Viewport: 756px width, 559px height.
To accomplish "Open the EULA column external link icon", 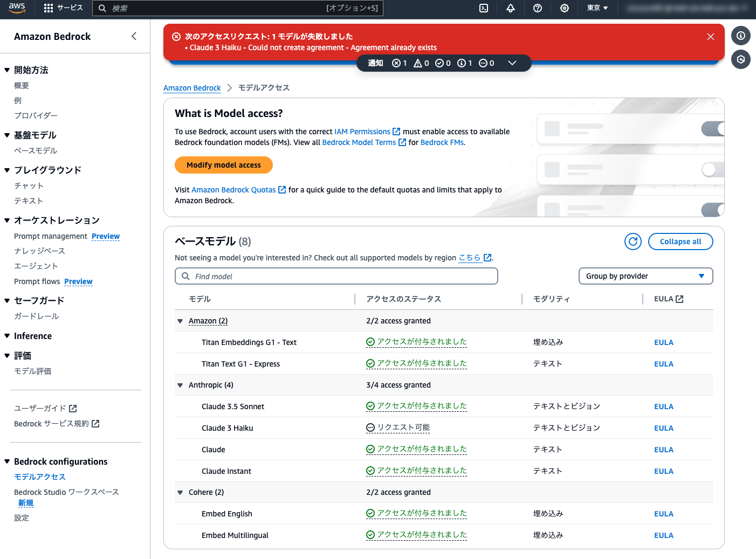I will pos(679,299).
